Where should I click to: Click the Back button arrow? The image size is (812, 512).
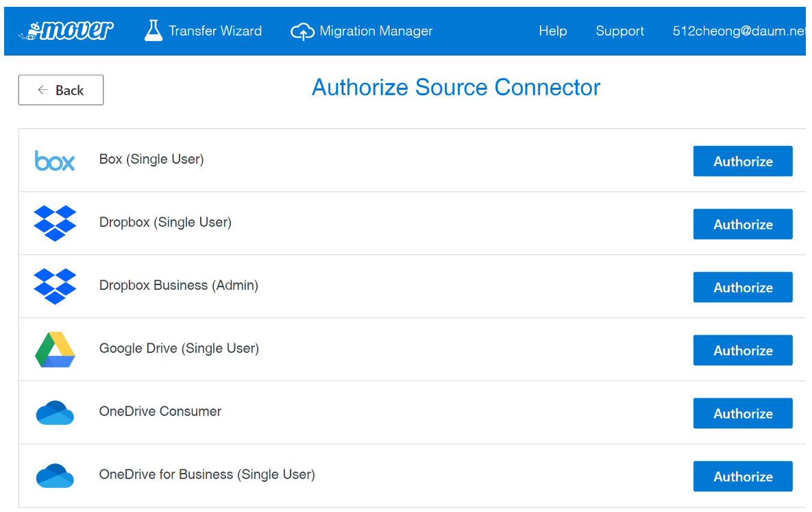pos(41,90)
